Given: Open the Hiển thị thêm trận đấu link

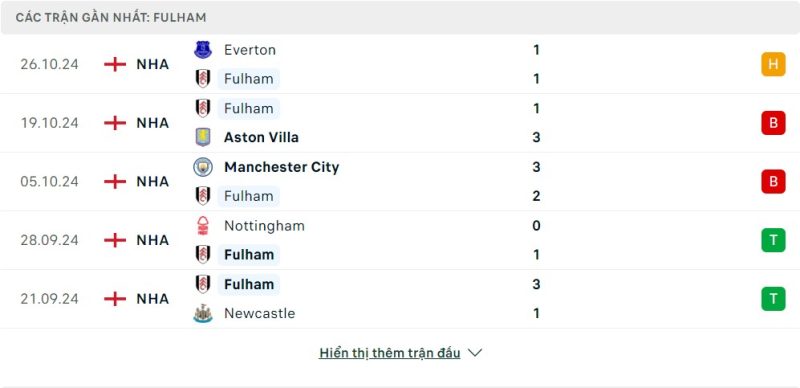Looking at the screenshot, I should 389,353.
